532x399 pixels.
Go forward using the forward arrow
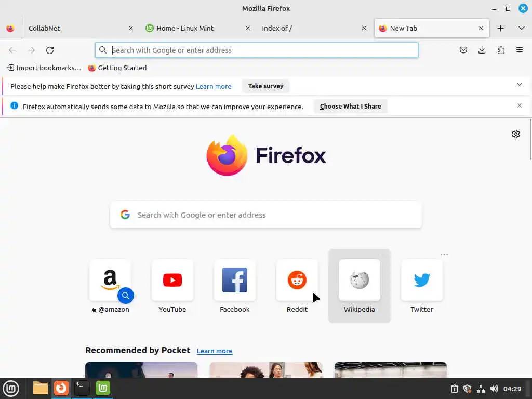[x=31, y=50]
